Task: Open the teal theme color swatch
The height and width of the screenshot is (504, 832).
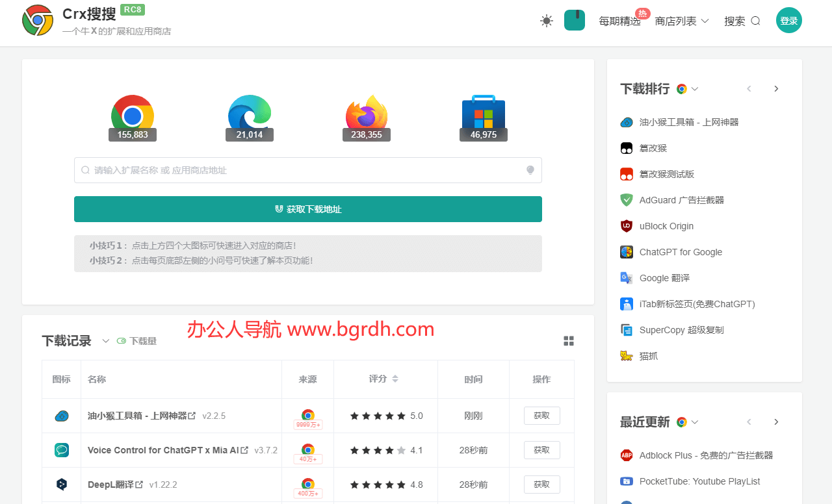Action: point(575,20)
